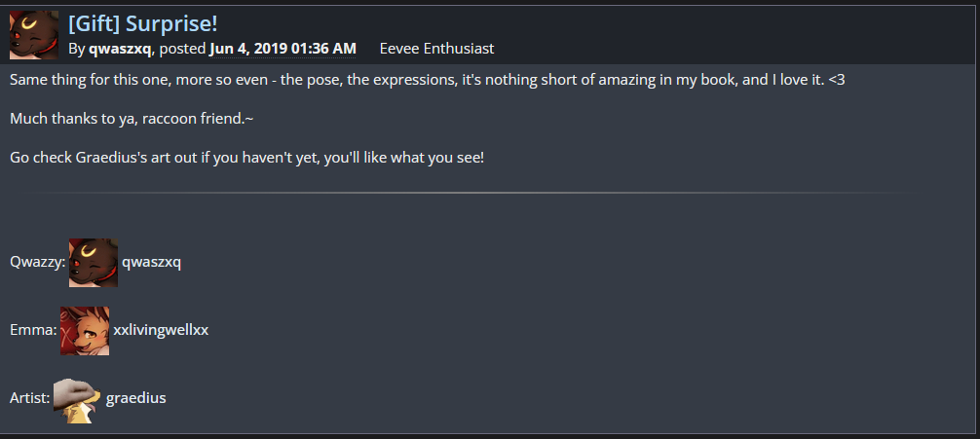The height and width of the screenshot is (439, 980).
Task: Open the "[Gift] Surprise!" title
Action: (x=142, y=22)
